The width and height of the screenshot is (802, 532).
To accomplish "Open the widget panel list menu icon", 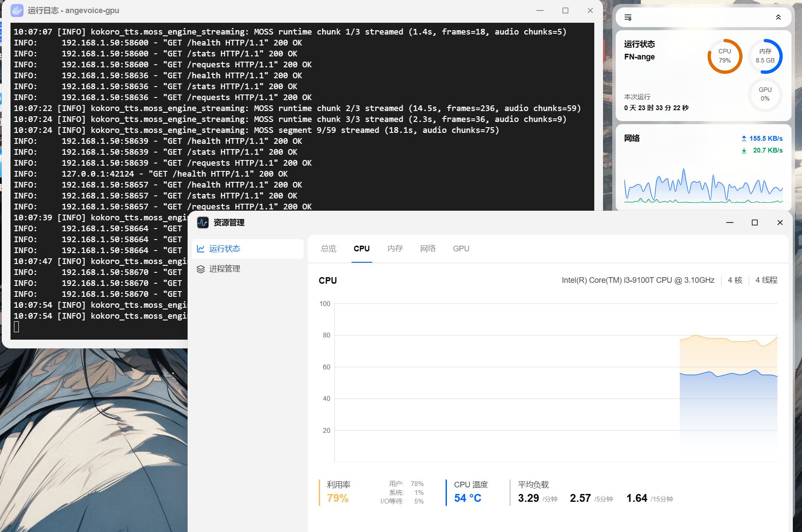I will [x=628, y=17].
